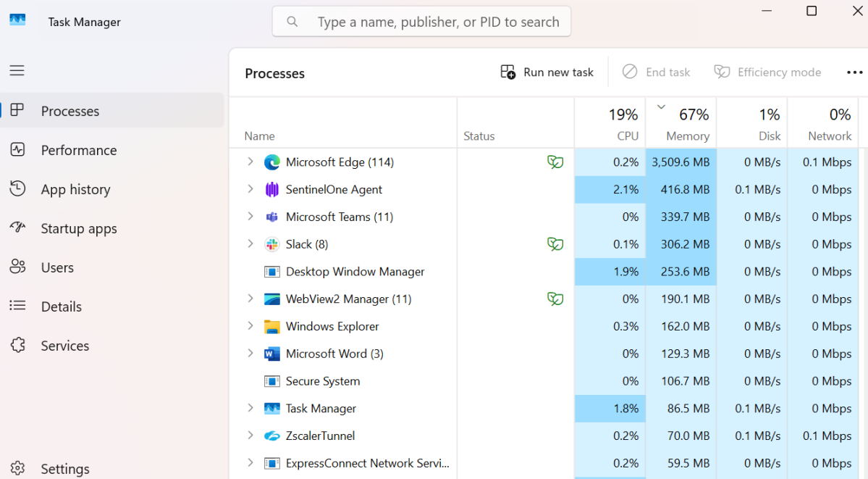
Task: Click the SentinelOne Agent icon
Action: pos(271,190)
